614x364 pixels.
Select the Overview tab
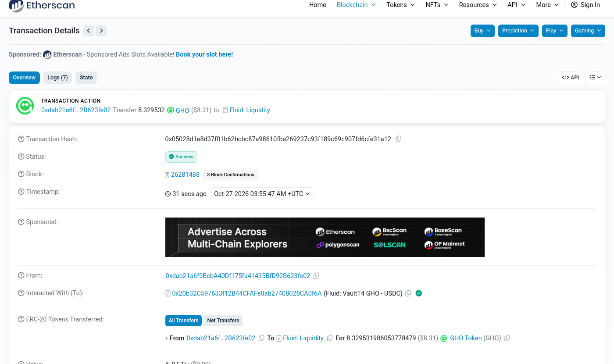coord(24,78)
